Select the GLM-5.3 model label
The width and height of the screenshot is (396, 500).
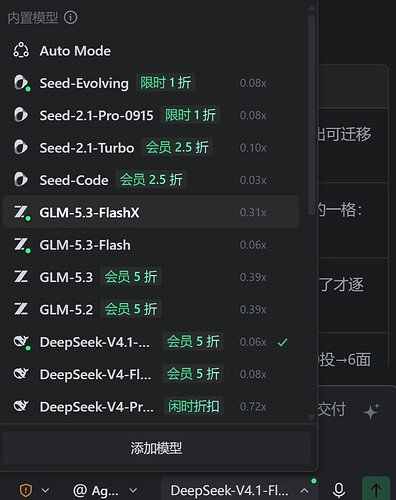[x=66, y=277]
